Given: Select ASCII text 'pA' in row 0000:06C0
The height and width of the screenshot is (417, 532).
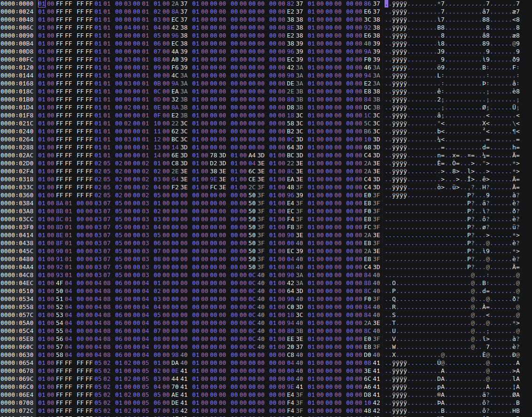Looking at the screenshot, I should click(441, 387).
